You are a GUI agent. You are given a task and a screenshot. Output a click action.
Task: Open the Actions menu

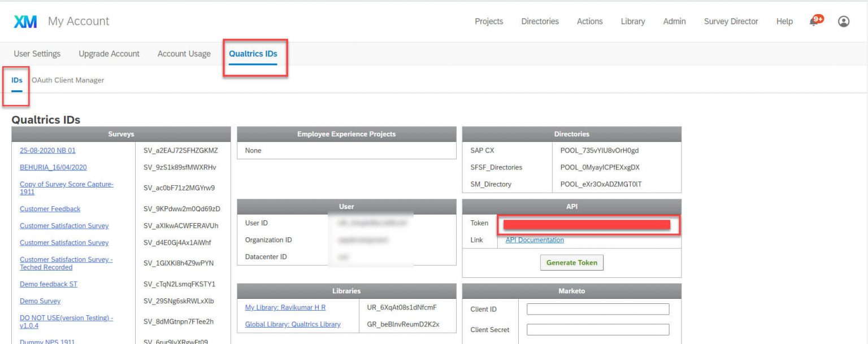[589, 21]
